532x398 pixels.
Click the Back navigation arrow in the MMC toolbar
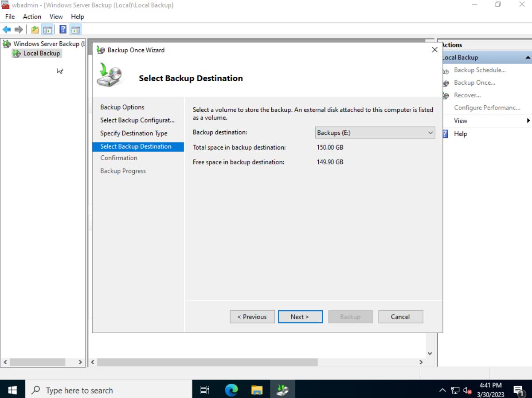(7, 29)
